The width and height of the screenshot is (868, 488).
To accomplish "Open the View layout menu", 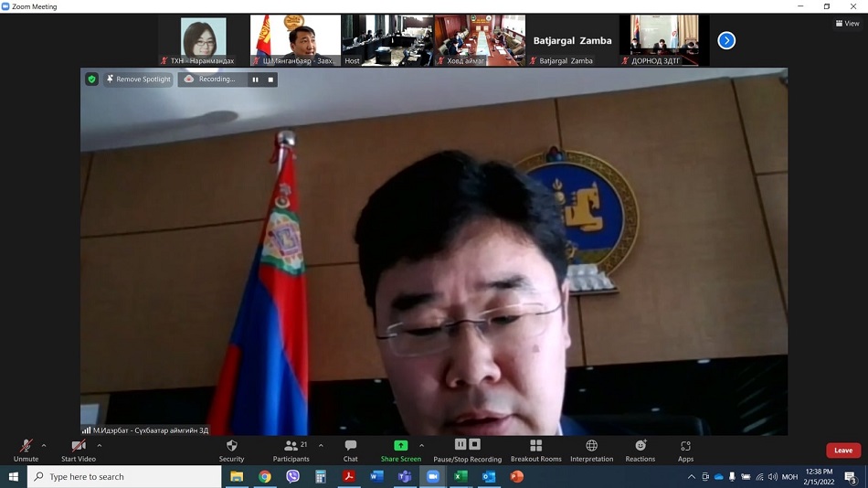I will pos(847,24).
